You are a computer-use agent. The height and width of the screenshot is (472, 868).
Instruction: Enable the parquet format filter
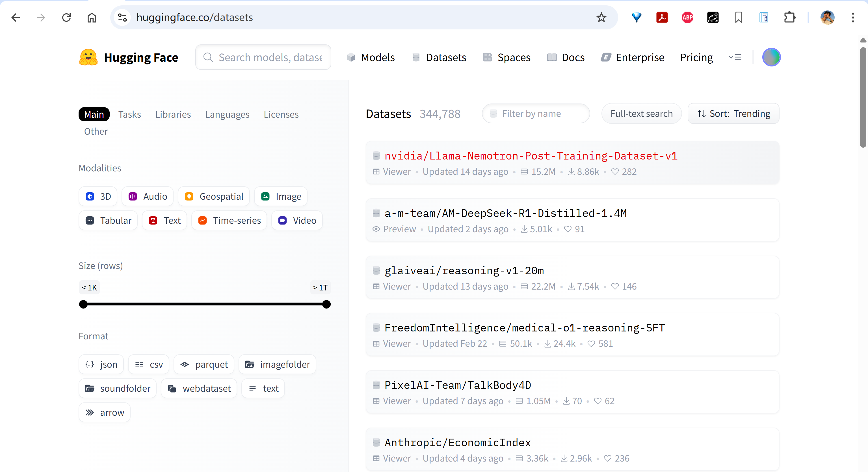204,365
